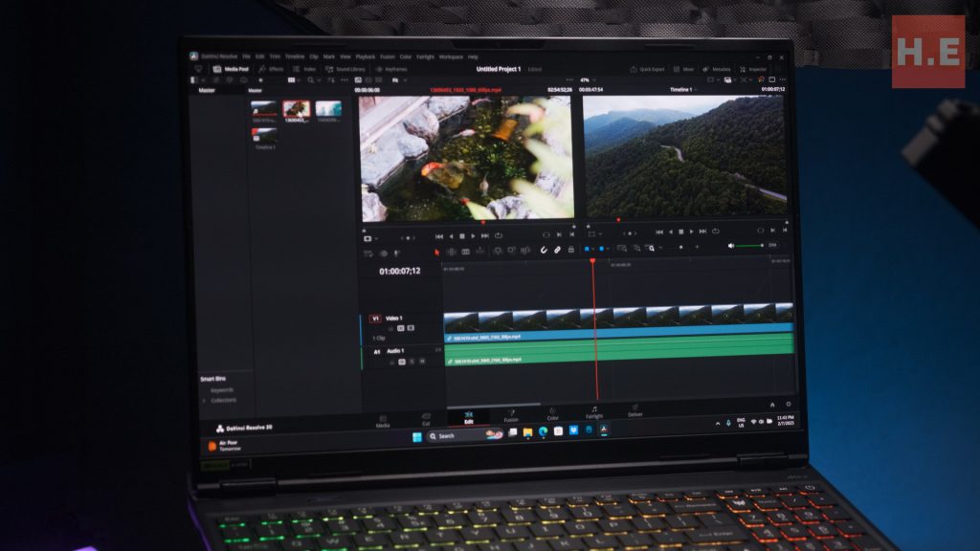Switch to the Color page tab
This screenshot has width=980, height=551.
[x=552, y=415]
